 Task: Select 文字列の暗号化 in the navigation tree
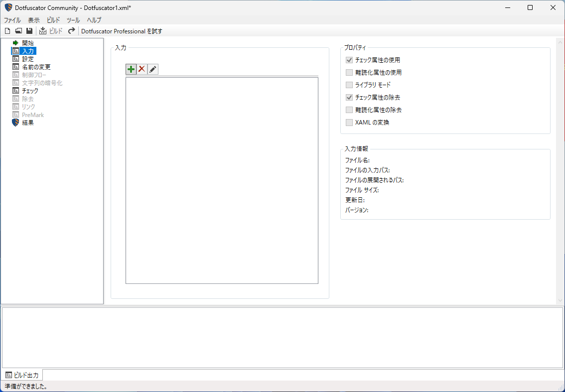pyautogui.click(x=42, y=83)
